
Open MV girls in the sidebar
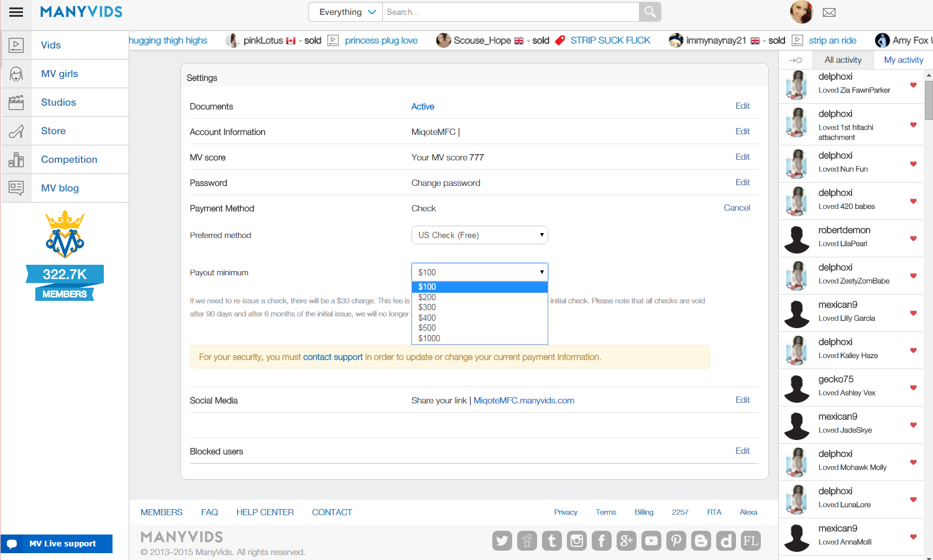[x=60, y=74]
